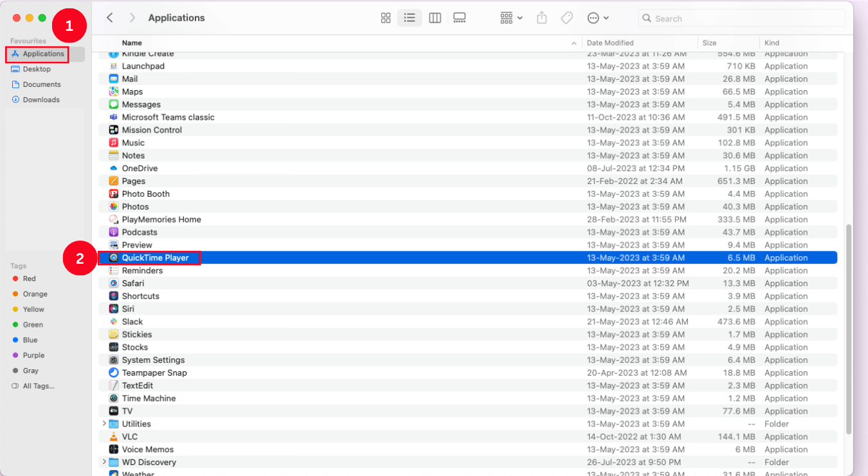This screenshot has height=476, width=868.
Task: Select the Photos app icon
Action: click(114, 206)
